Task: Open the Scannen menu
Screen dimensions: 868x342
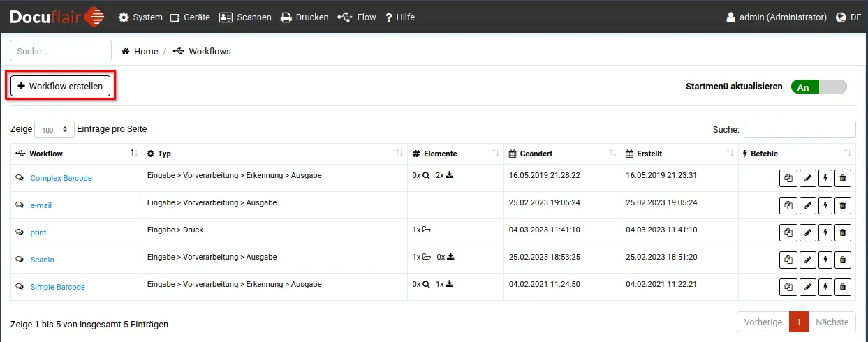Action: pos(245,17)
